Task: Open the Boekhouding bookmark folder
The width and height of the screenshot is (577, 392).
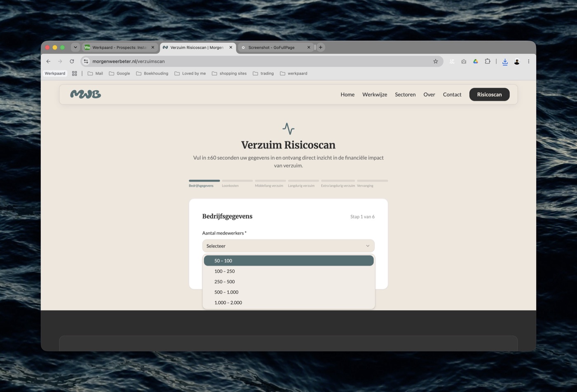Action: click(x=152, y=73)
